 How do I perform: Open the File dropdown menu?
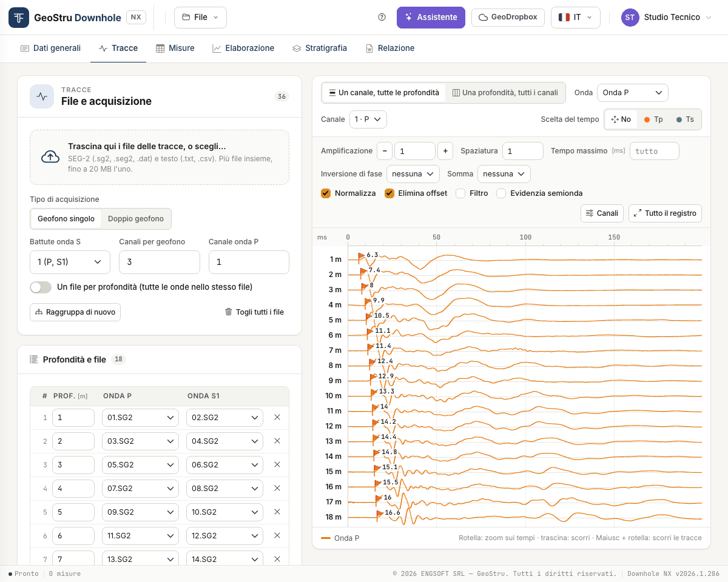200,18
